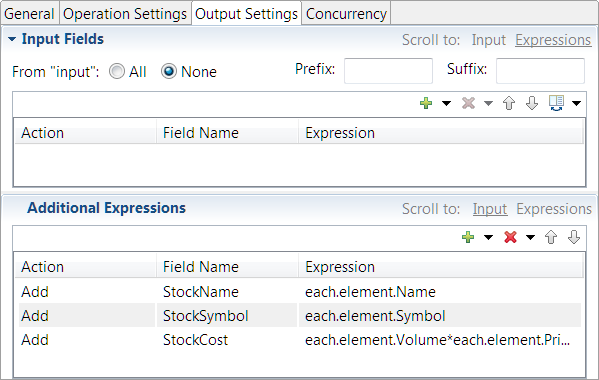Click the move up arrow in Input Fields toolbar
599x380 pixels.
pos(509,103)
